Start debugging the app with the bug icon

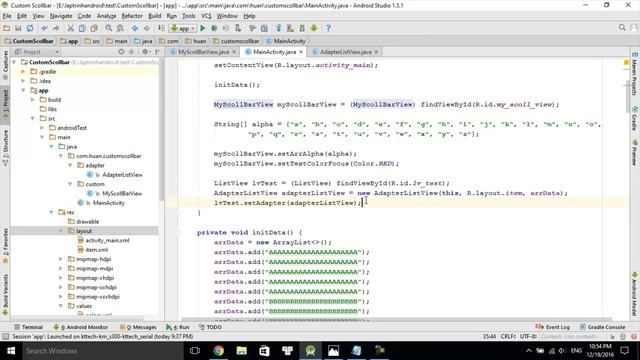click(x=214, y=28)
